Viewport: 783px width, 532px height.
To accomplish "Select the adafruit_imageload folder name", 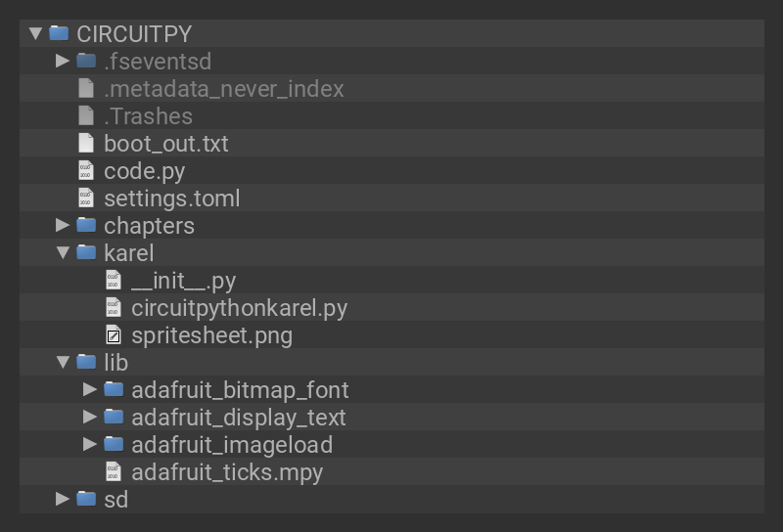I will tap(232, 445).
